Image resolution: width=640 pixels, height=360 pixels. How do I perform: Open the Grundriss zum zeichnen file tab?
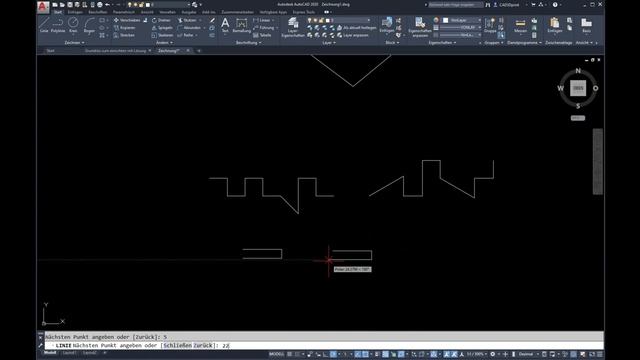click(116, 51)
